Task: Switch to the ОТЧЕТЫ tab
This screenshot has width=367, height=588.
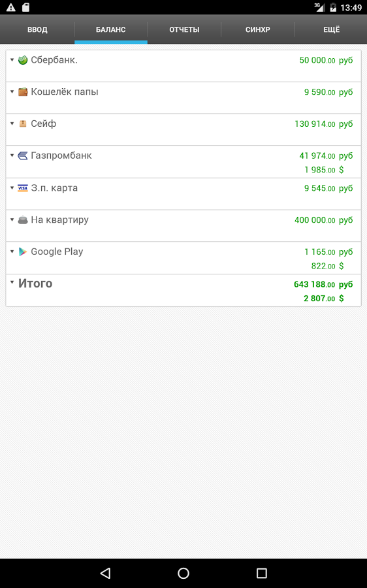Action: (184, 29)
